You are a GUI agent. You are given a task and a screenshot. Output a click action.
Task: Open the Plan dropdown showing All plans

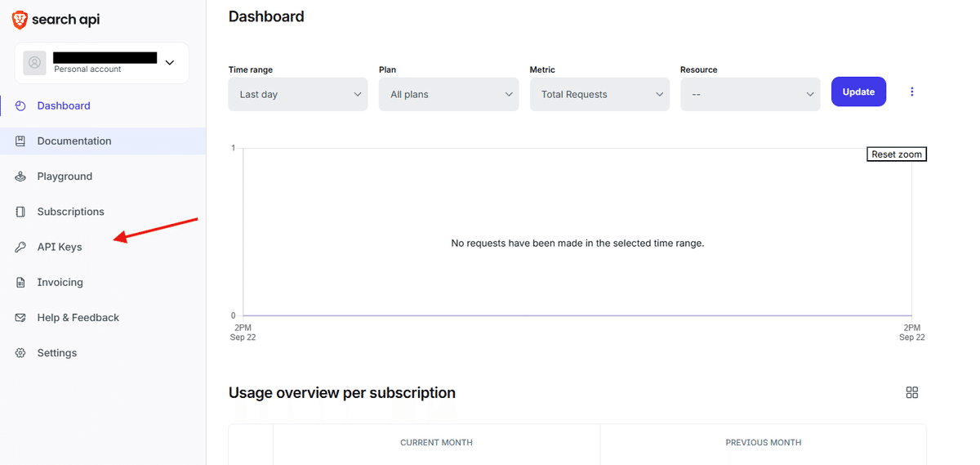tap(448, 95)
